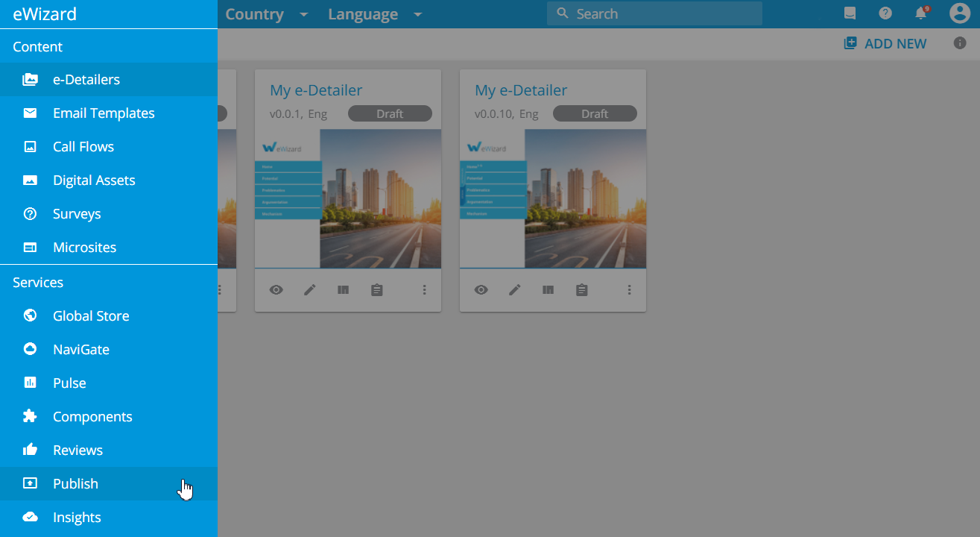Open Publish in the Services menu
The height and width of the screenshot is (537, 980).
pos(75,484)
